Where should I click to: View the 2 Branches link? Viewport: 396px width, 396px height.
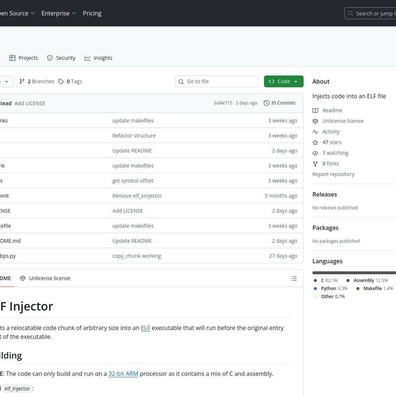[x=37, y=81]
